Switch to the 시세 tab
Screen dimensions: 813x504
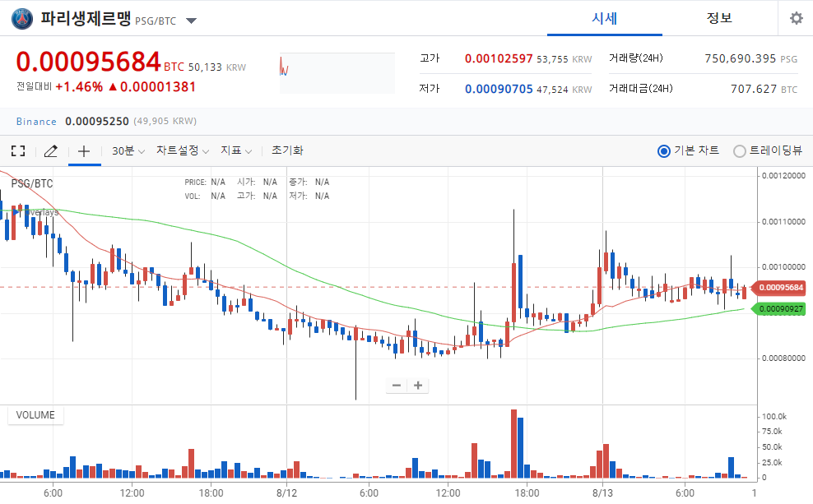coord(604,18)
